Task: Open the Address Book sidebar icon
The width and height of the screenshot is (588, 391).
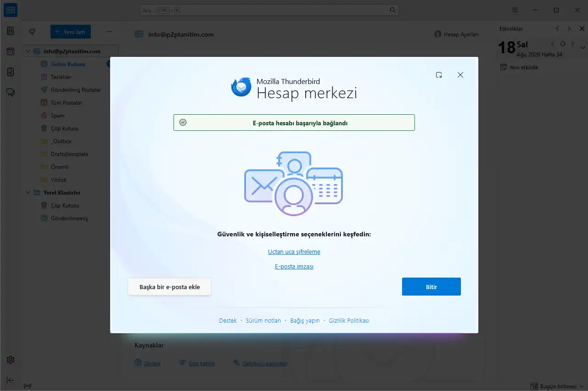Action: coord(11,31)
